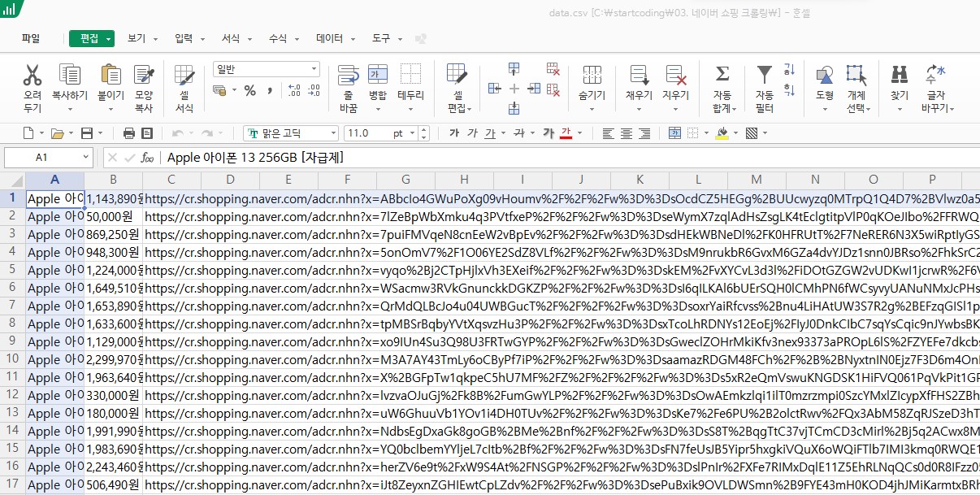Select the Format Painter (모양 복사) tool
The height and width of the screenshot is (495, 980).
pos(144,76)
